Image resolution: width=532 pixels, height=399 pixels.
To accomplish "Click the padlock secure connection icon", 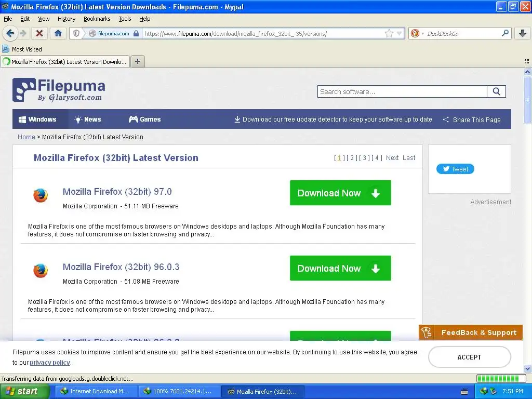I will click(x=136, y=33).
